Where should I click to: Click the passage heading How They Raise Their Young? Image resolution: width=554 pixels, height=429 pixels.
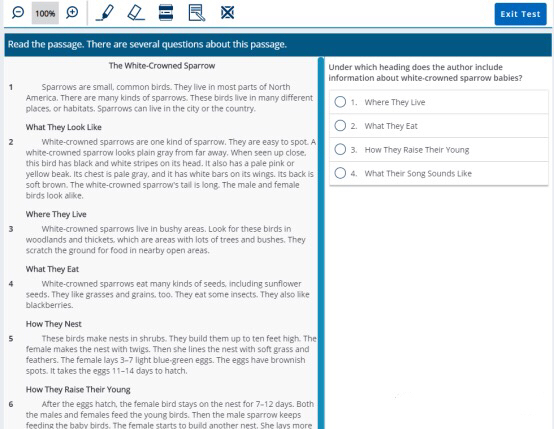click(x=78, y=389)
